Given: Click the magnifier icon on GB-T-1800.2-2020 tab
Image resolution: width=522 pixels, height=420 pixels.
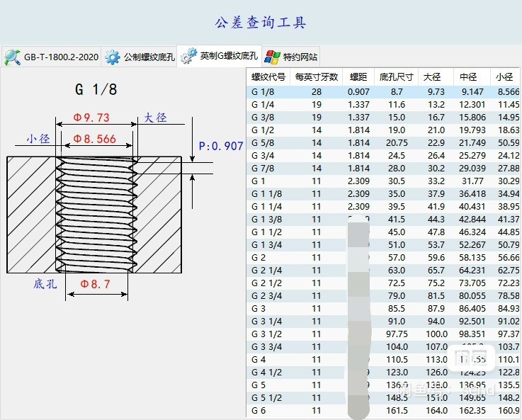Looking at the screenshot, I should [12, 57].
